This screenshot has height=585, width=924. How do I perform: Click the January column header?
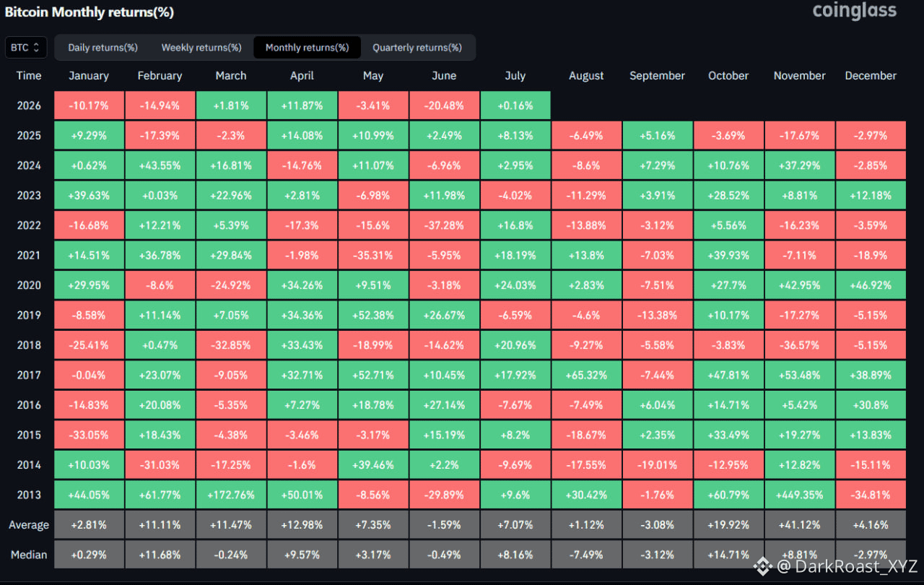pyautogui.click(x=89, y=76)
